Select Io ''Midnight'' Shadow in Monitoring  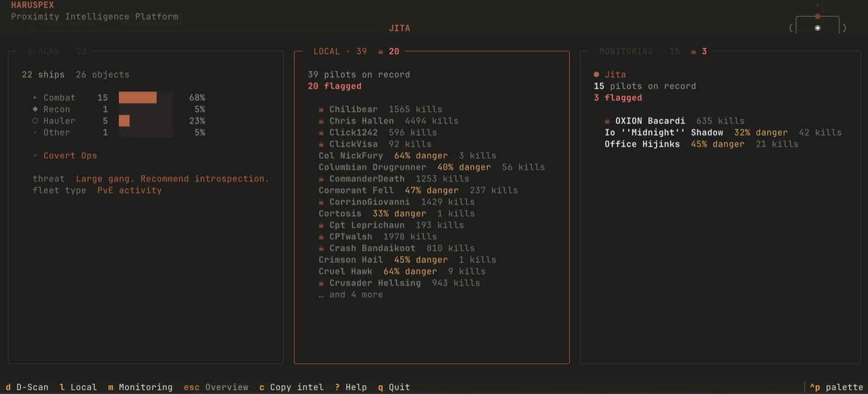(723, 132)
